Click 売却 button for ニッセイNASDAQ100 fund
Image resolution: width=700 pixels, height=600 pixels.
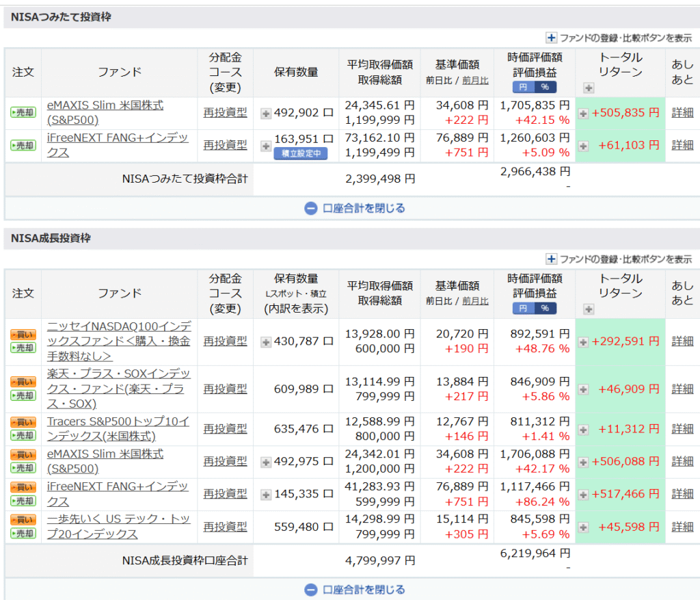coord(23,348)
